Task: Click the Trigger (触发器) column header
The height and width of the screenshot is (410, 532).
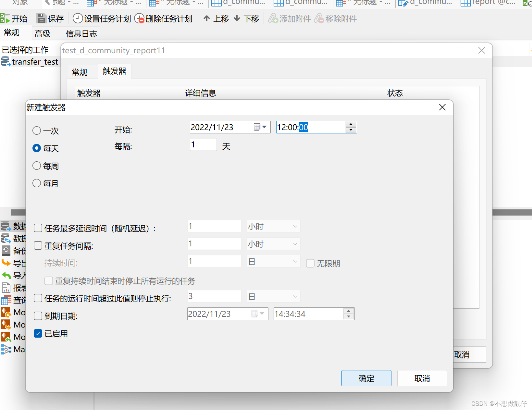Action: click(129, 93)
